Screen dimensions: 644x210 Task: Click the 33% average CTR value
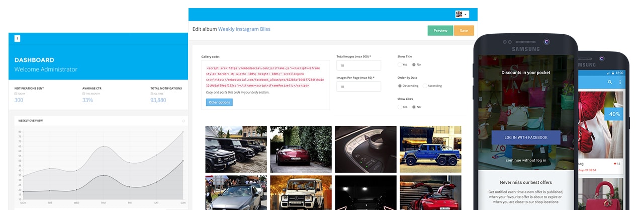87,100
